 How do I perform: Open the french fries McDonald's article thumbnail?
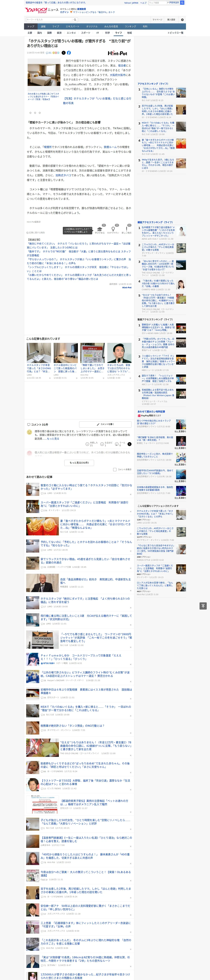(x=42, y=526)
